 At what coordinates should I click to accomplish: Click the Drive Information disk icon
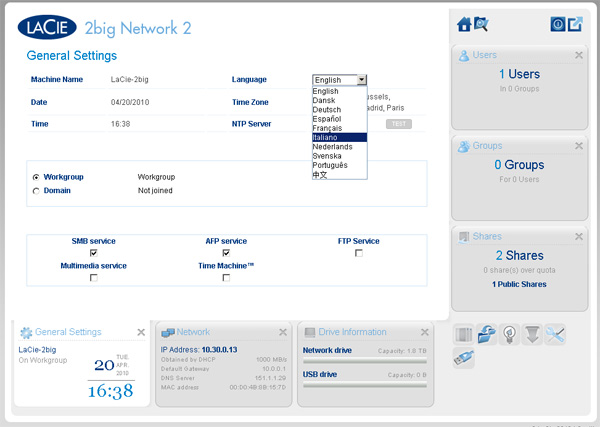pyautogui.click(x=310, y=332)
